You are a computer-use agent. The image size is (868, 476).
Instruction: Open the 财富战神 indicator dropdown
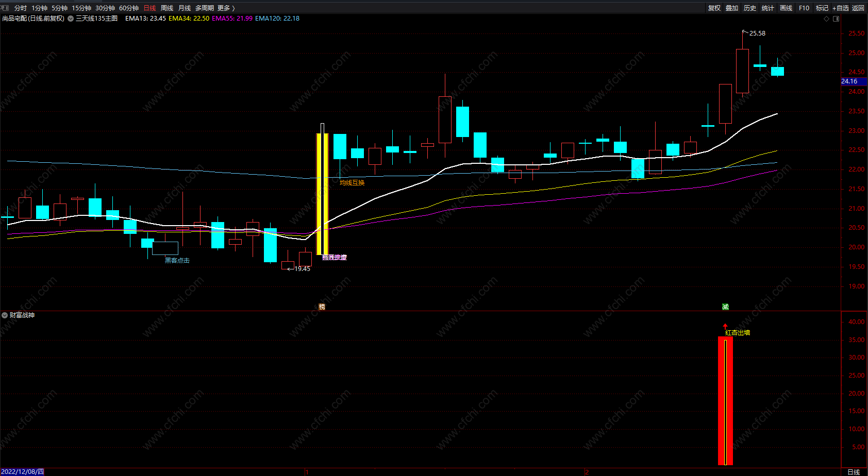coord(5,315)
